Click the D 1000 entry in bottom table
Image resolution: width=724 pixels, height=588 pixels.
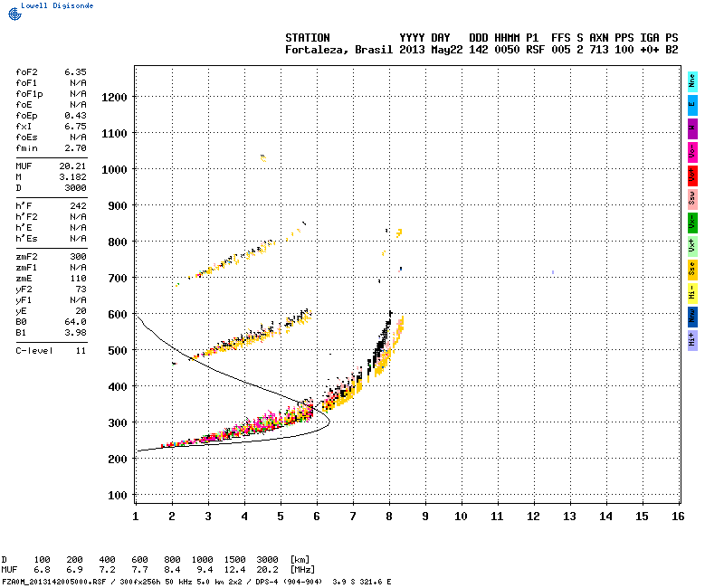[202, 560]
